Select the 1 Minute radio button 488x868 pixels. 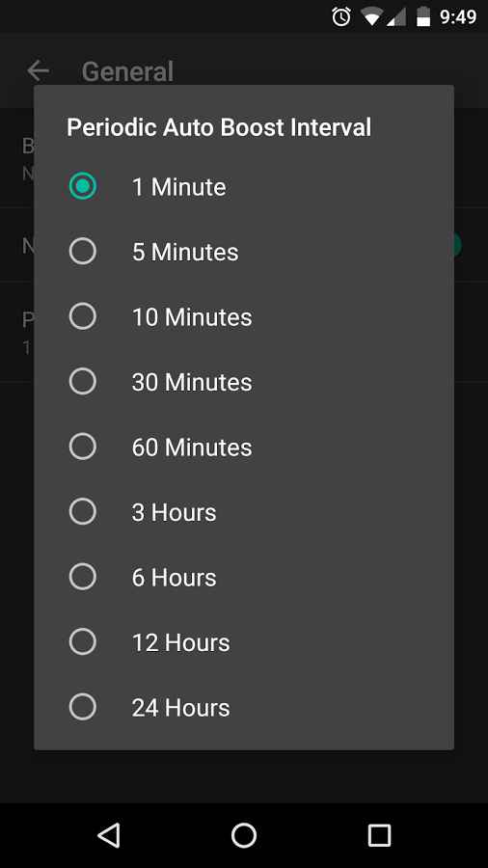point(82,186)
